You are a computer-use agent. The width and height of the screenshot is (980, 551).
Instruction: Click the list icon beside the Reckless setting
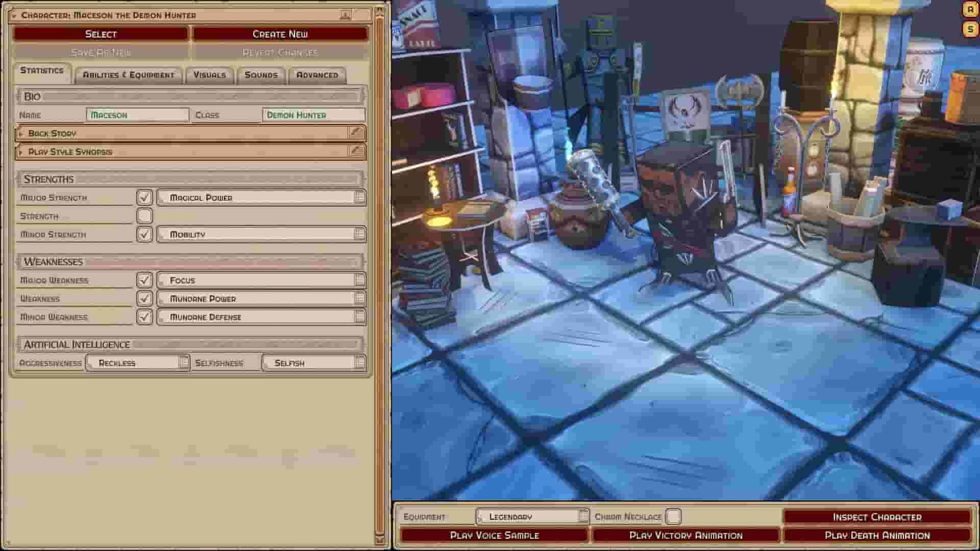[x=182, y=363]
